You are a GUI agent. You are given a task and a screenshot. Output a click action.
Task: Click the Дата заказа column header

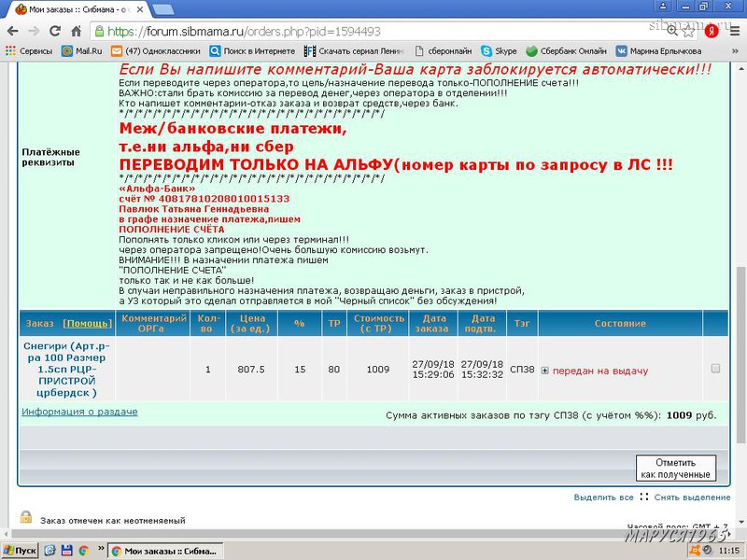click(x=432, y=323)
